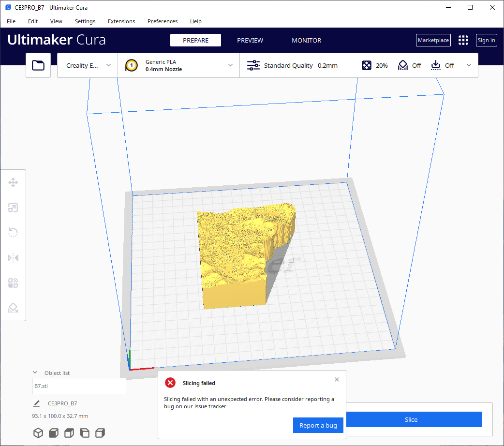
Task: Click model dimensions 93.1 x 100.0 x 32.7 mm
Action: tap(60, 416)
